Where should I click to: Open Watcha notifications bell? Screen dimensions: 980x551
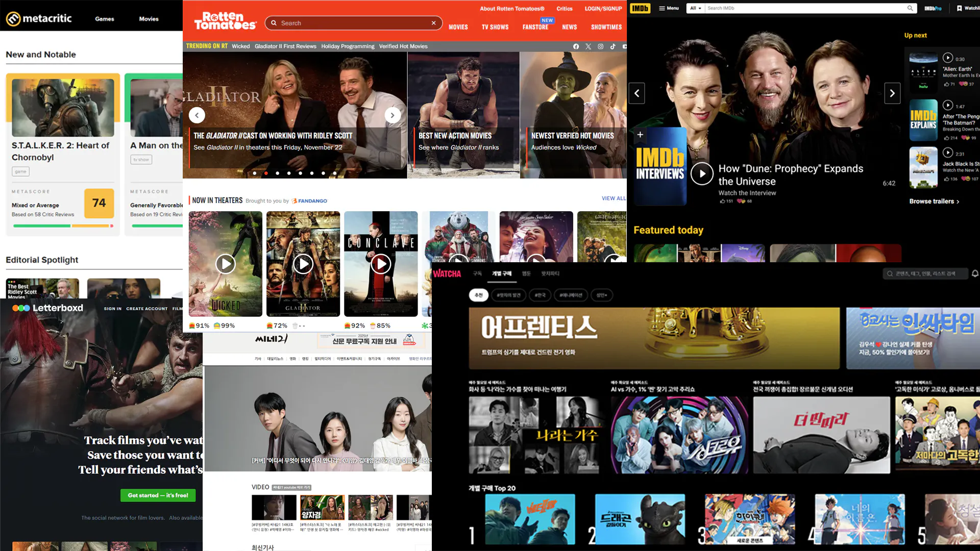tap(975, 273)
